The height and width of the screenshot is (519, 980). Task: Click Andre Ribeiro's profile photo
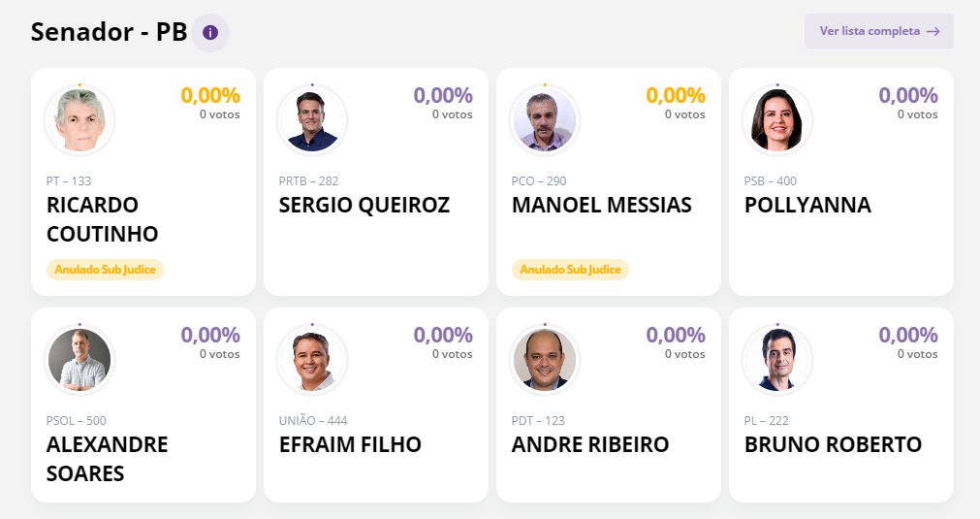pyautogui.click(x=545, y=360)
